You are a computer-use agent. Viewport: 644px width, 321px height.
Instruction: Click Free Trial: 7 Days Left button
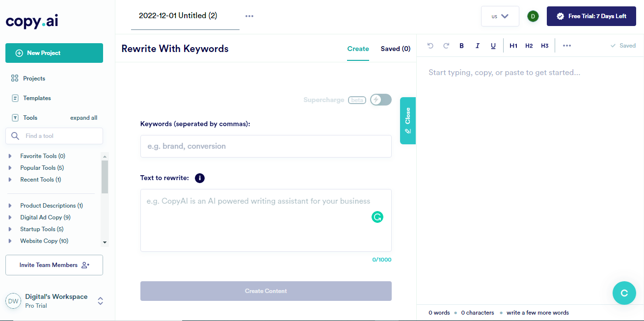[591, 16]
